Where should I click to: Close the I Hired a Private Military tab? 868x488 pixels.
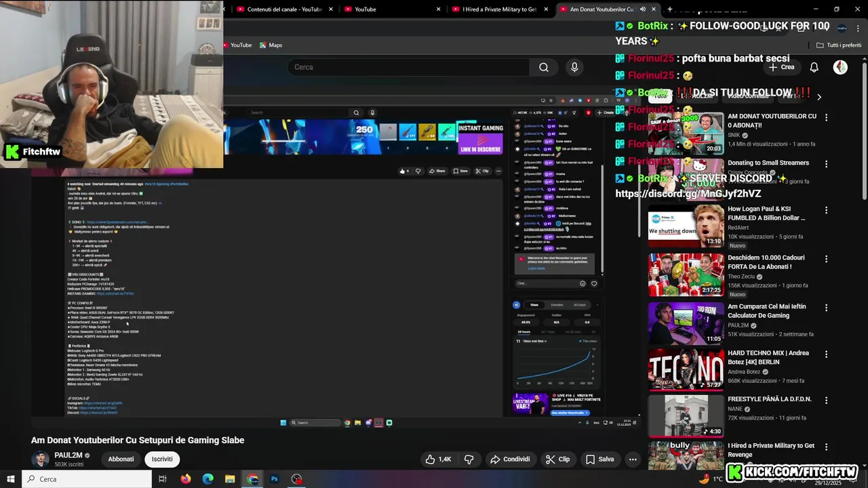coord(547,9)
